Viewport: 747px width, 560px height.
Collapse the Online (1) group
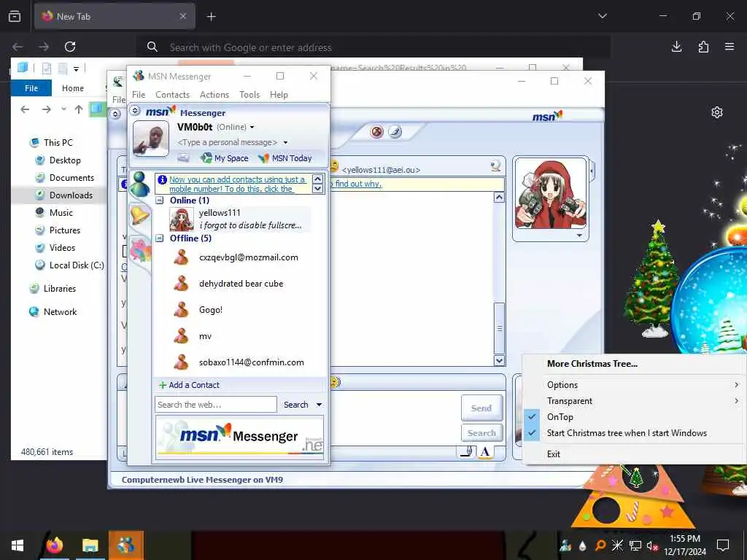tap(160, 201)
